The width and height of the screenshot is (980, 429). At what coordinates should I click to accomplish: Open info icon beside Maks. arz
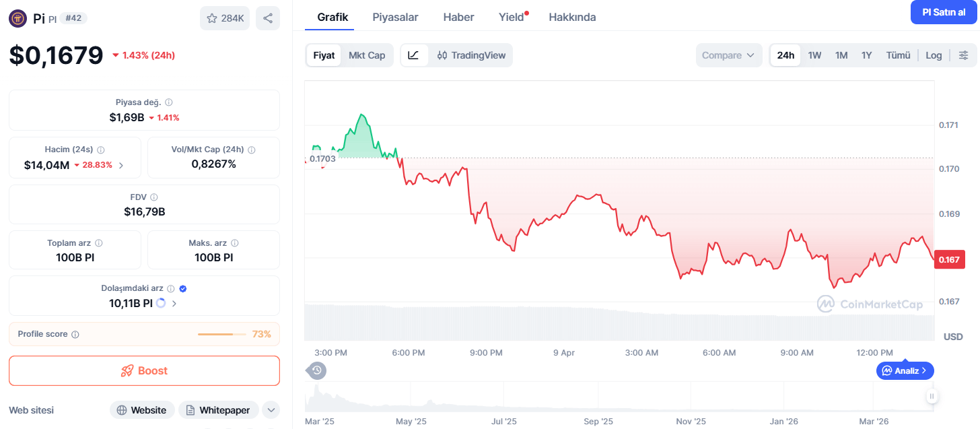click(x=234, y=243)
